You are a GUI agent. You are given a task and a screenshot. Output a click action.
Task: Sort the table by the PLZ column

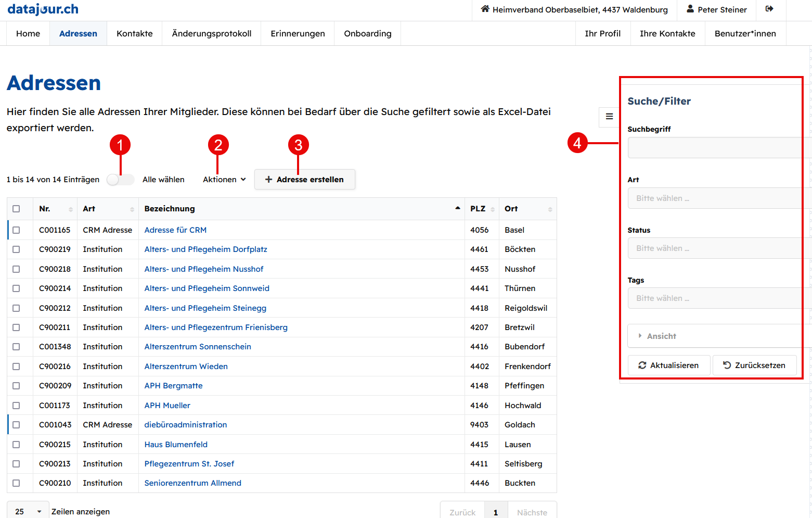[x=482, y=209]
